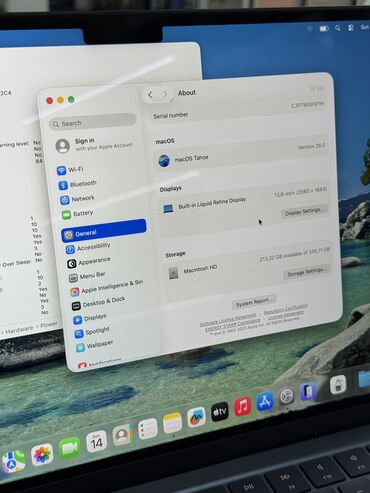This screenshot has height=493, width=370.
Task: Open the Apple TV app
Action: [220, 412]
